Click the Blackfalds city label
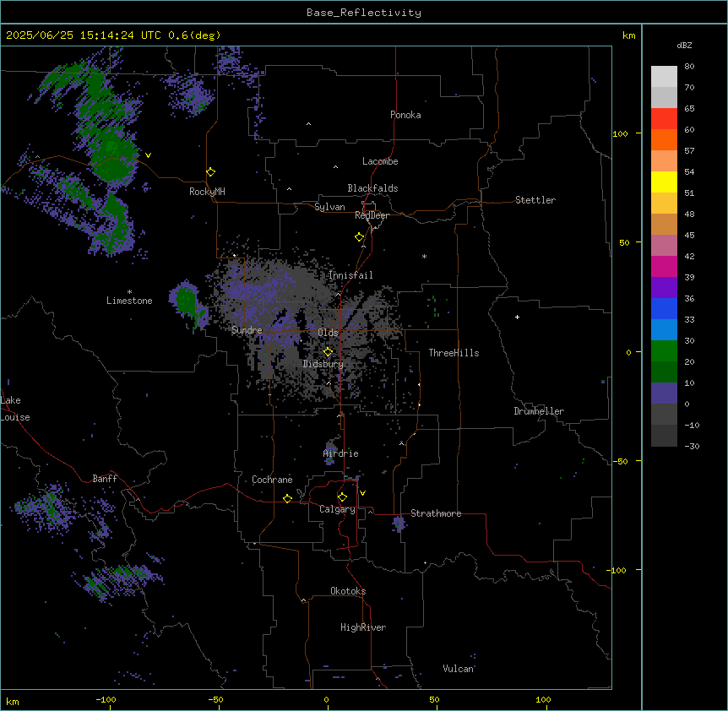Viewport: 728px width, 711px height. pos(372,188)
